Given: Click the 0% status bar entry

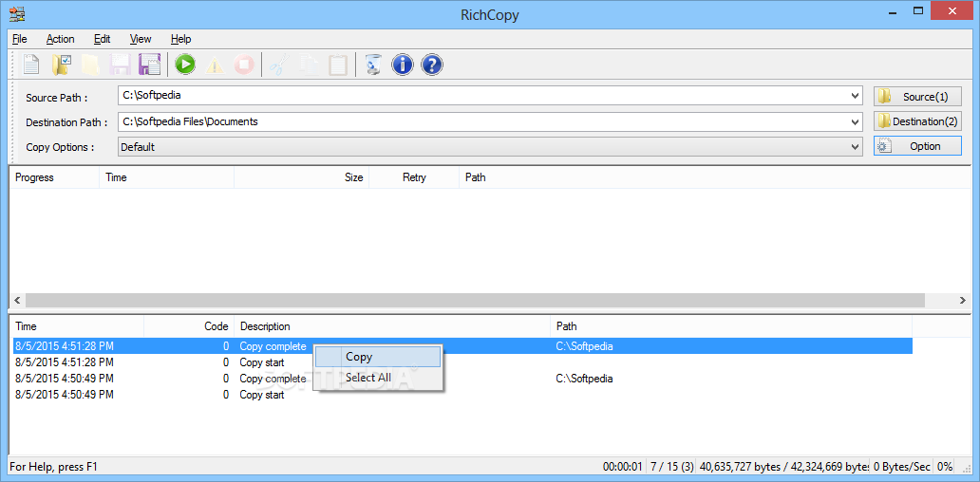Looking at the screenshot, I should pos(945,467).
